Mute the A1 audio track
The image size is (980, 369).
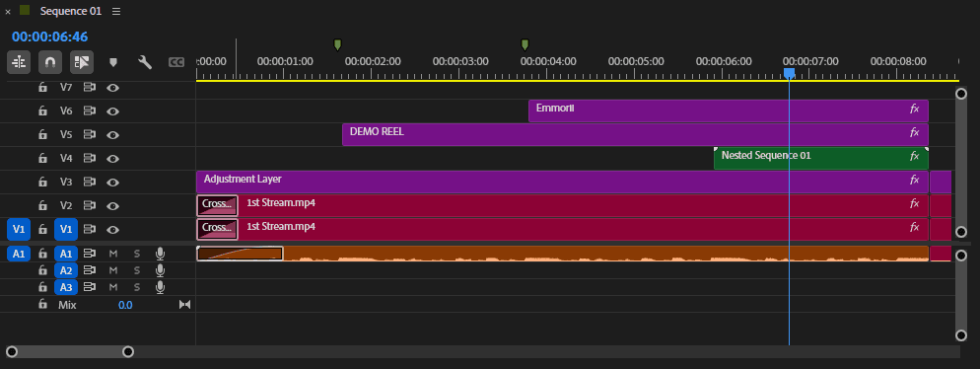pyautogui.click(x=113, y=254)
